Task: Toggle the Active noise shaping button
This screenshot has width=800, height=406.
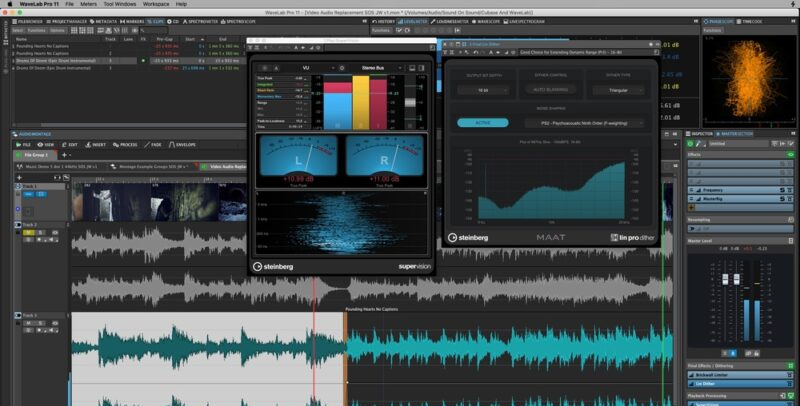Action: click(x=483, y=123)
